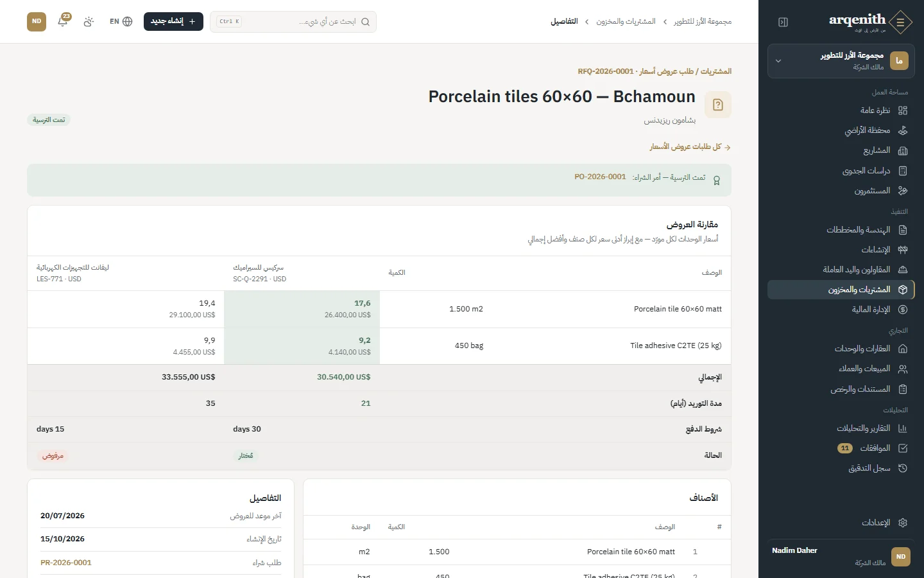Open المقاولون واليد العاملة hard-hat icon
The image size is (924, 578).
click(x=903, y=270)
